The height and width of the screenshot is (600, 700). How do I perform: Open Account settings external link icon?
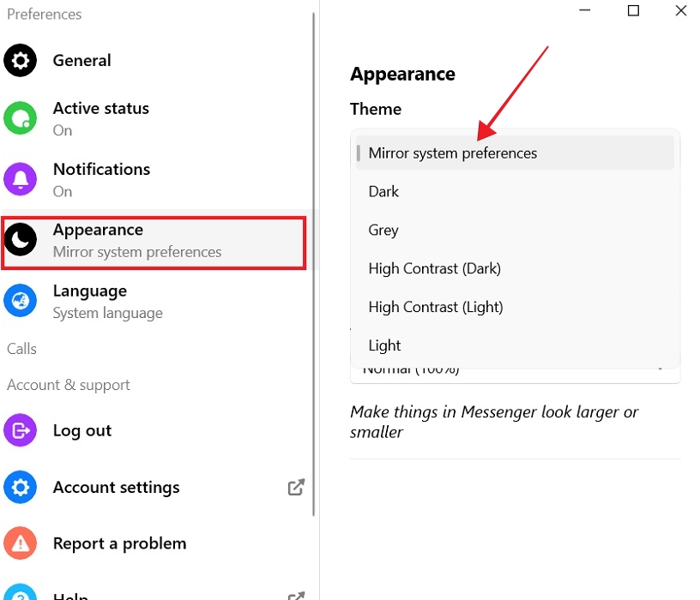pyautogui.click(x=296, y=485)
